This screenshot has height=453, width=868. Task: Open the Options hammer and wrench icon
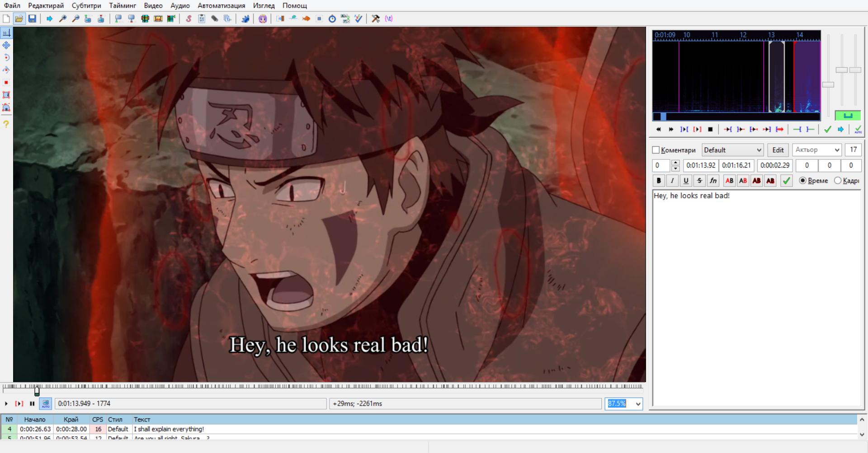376,19
